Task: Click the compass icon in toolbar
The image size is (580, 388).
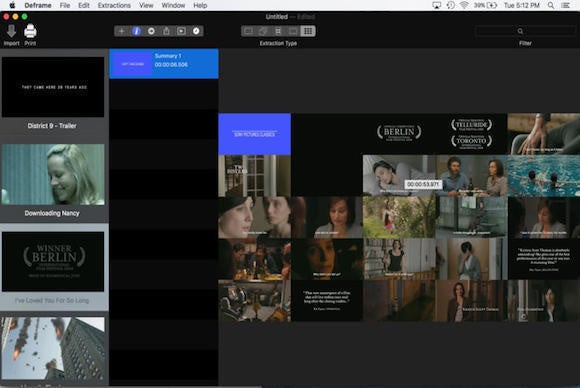Action: (x=196, y=31)
